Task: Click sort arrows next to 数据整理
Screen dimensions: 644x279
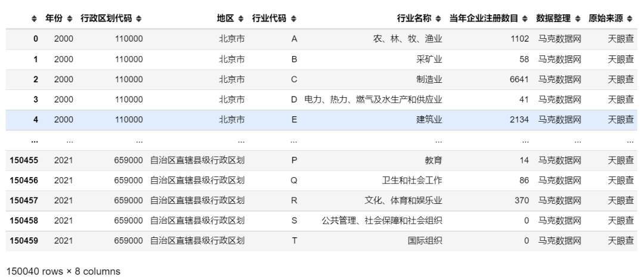Action: pyautogui.click(x=578, y=18)
